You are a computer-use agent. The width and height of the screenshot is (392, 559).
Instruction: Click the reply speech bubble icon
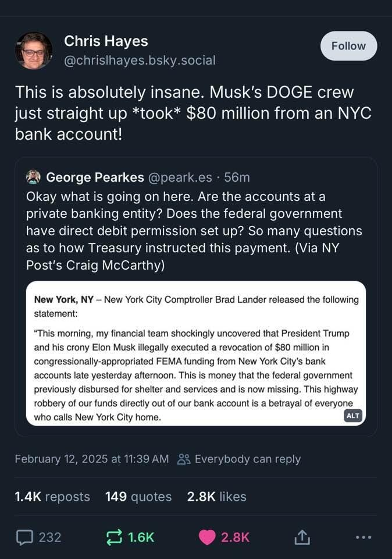click(24, 537)
